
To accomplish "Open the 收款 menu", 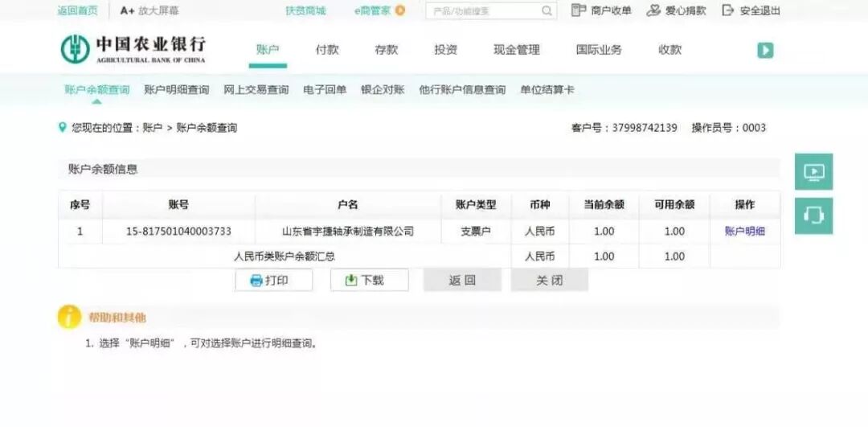I will (x=669, y=50).
